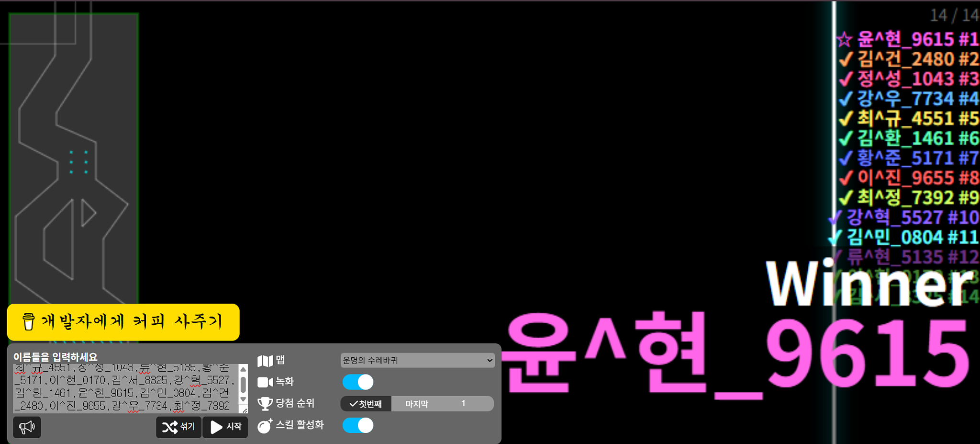
Task: Open the 운명의 수레바퀴 map dropdown
Action: pos(417,360)
